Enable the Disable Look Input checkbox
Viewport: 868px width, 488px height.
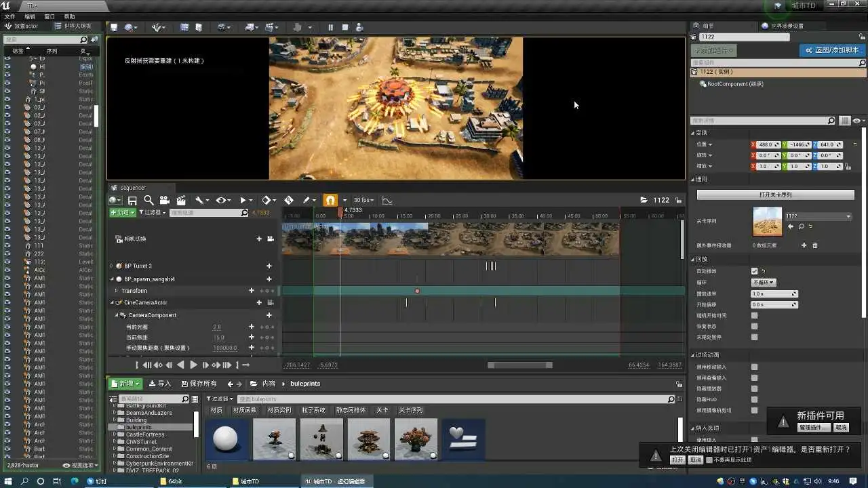pyautogui.click(x=754, y=378)
